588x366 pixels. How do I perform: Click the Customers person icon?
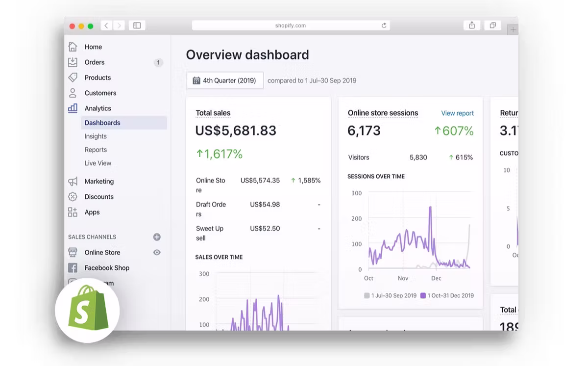[73, 93]
